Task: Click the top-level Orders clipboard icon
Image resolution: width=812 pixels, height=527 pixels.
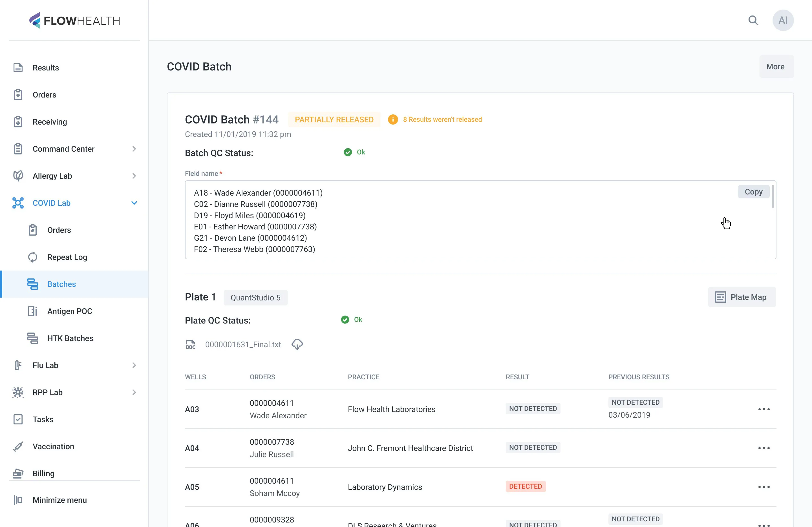Action: tap(18, 95)
